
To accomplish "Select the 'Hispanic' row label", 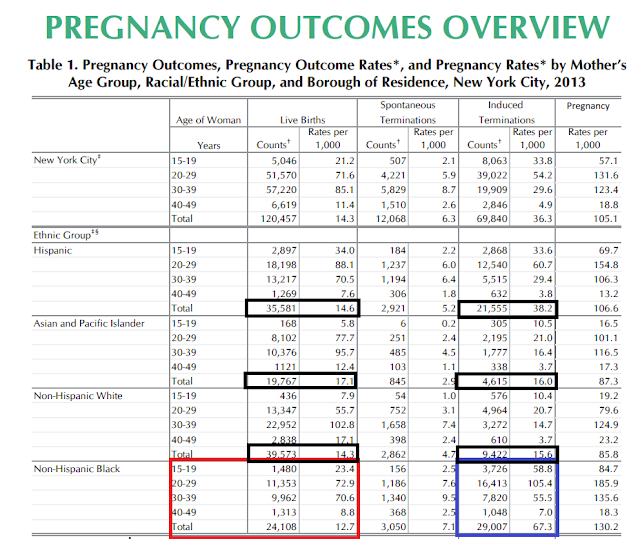I will 53,251.
